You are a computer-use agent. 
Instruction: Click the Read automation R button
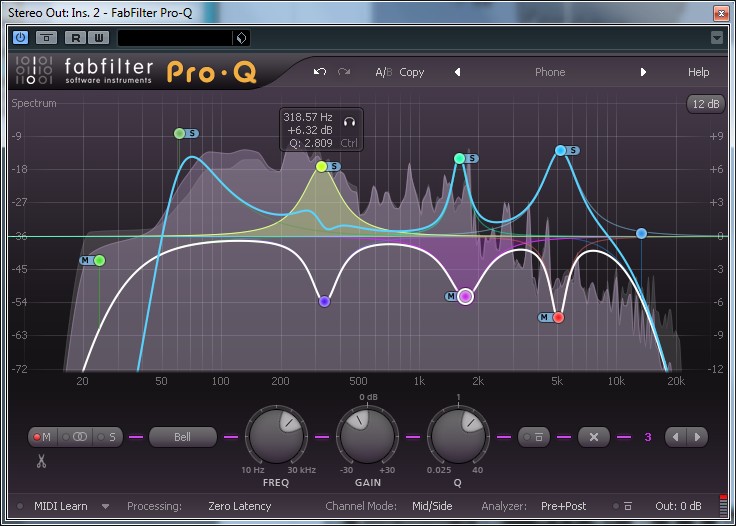[x=76, y=38]
